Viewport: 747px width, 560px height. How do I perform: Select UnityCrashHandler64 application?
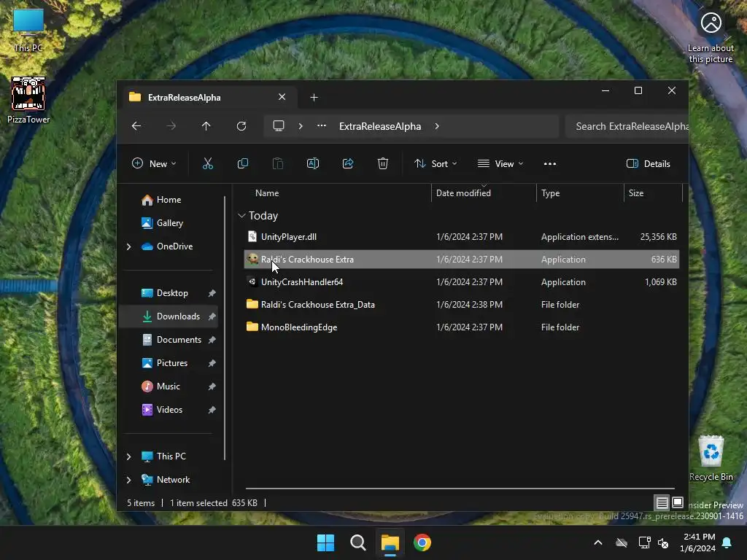[x=462, y=282]
